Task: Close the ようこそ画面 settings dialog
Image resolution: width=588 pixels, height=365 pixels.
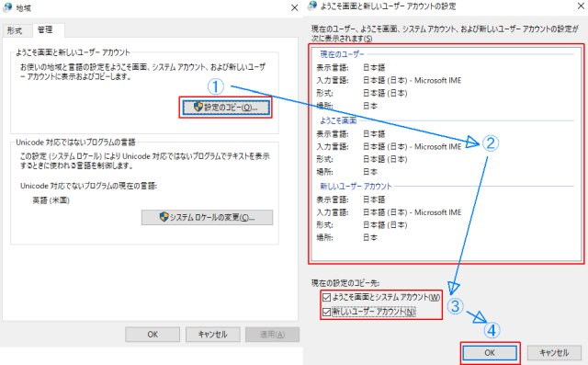Action: (x=581, y=6)
